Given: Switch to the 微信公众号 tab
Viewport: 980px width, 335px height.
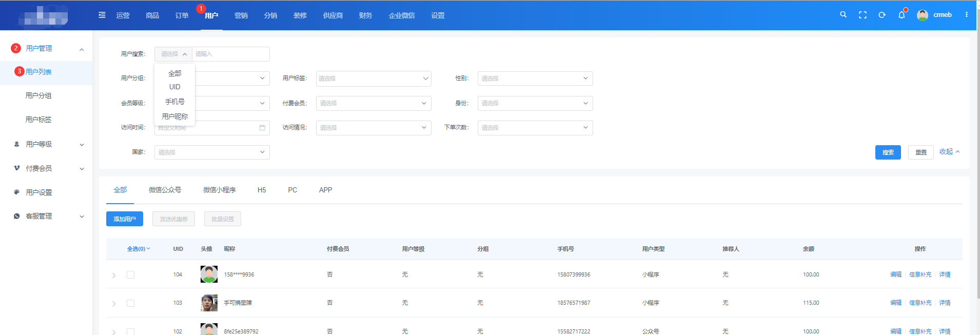Looking at the screenshot, I should pos(165,190).
